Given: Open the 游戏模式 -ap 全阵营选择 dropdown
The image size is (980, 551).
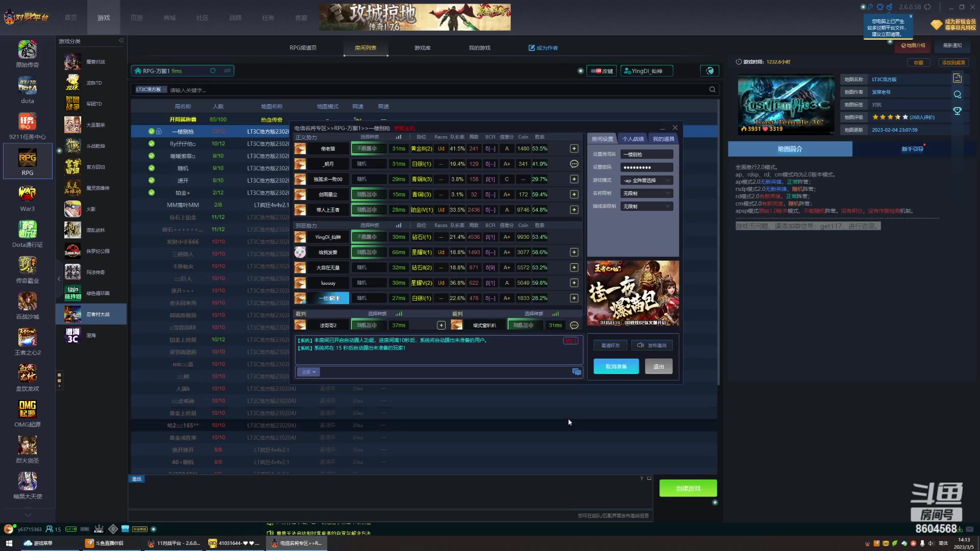Looking at the screenshot, I should pyautogui.click(x=647, y=181).
